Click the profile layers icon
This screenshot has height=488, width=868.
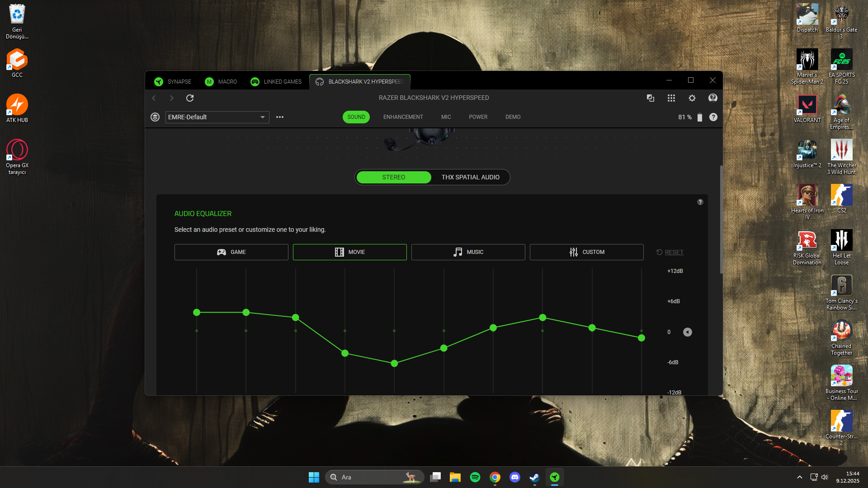(155, 117)
